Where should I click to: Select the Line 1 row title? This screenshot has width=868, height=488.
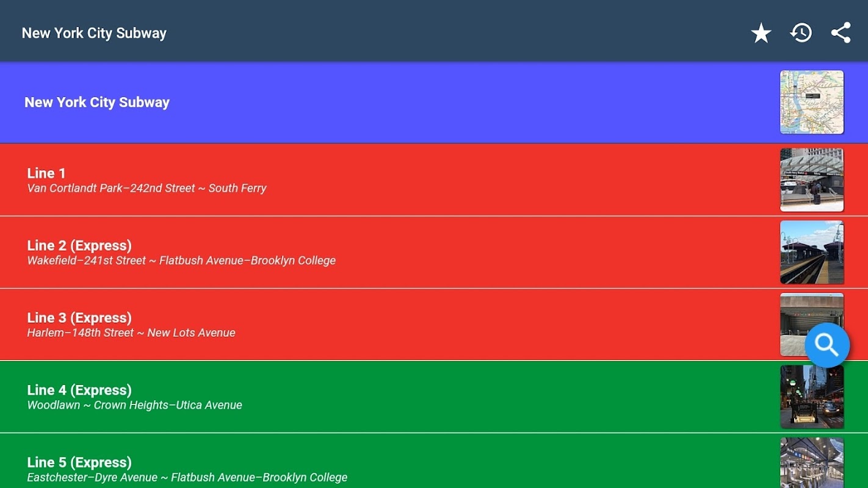click(46, 173)
